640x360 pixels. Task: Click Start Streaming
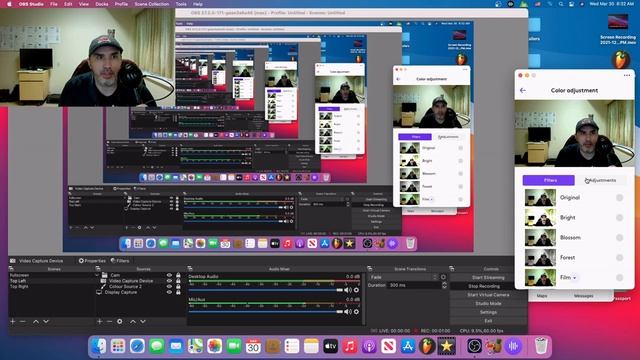pyautogui.click(x=488, y=278)
